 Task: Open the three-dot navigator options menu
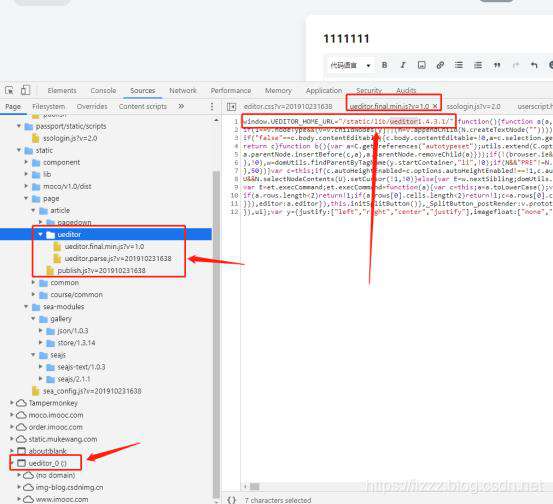tap(212, 107)
